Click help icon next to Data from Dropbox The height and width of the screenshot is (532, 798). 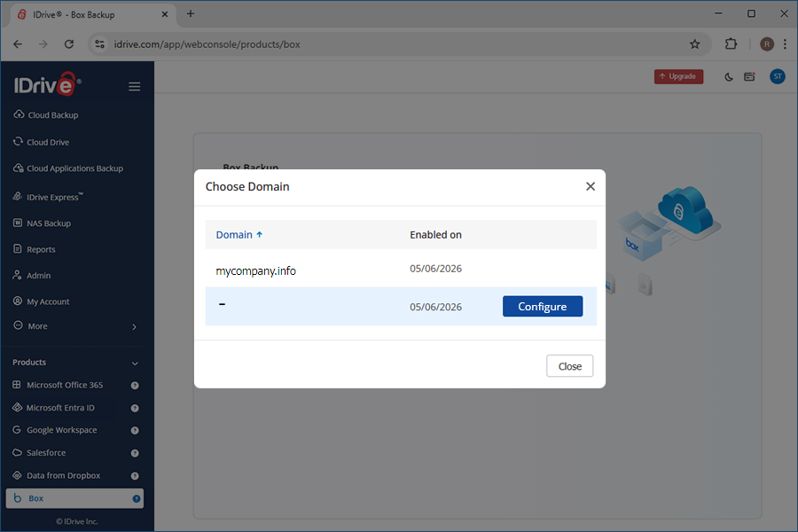click(x=135, y=476)
